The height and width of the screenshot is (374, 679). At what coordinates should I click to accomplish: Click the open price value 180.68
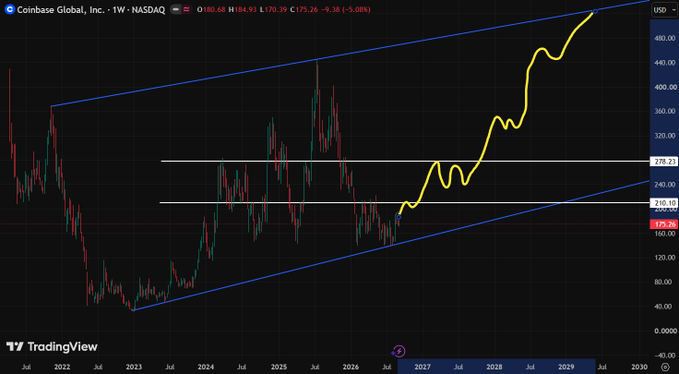pyautogui.click(x=213, y=10)
